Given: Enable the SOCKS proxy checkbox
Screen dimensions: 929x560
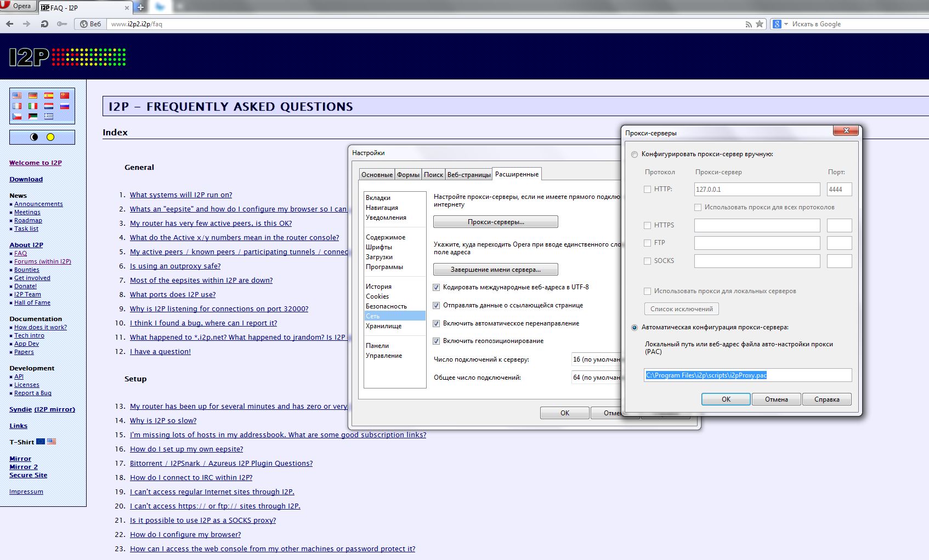Looking at the screenshot, I should click(x=647, y=261).
